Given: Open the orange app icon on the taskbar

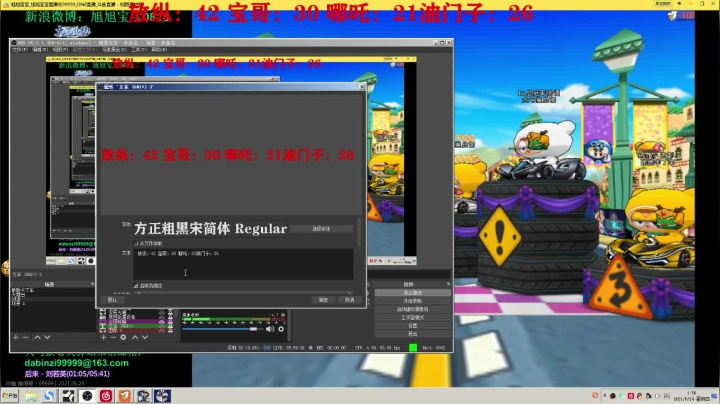Looking at the screenshot, I should (125, 396).
